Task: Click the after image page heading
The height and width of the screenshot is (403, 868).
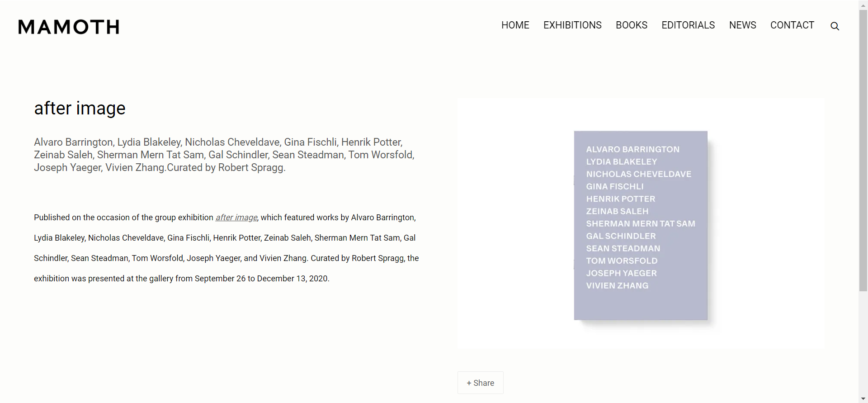Action: click(80, 109)
